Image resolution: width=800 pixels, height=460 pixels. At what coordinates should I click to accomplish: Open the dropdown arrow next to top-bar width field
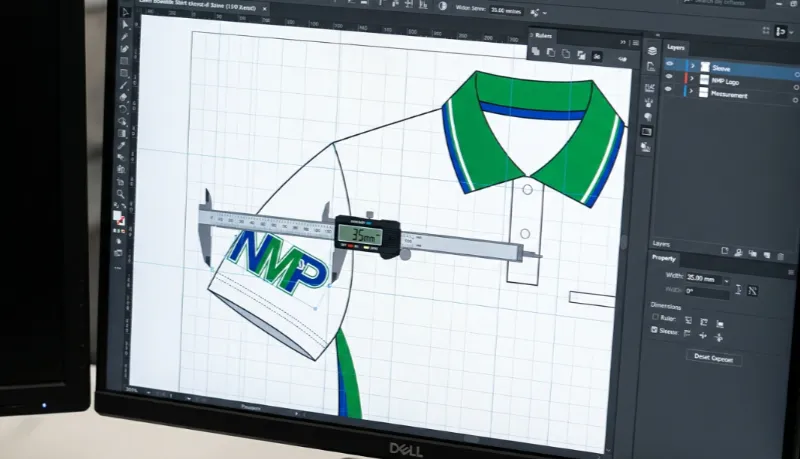pyautogui.click(x=545, y=13)
